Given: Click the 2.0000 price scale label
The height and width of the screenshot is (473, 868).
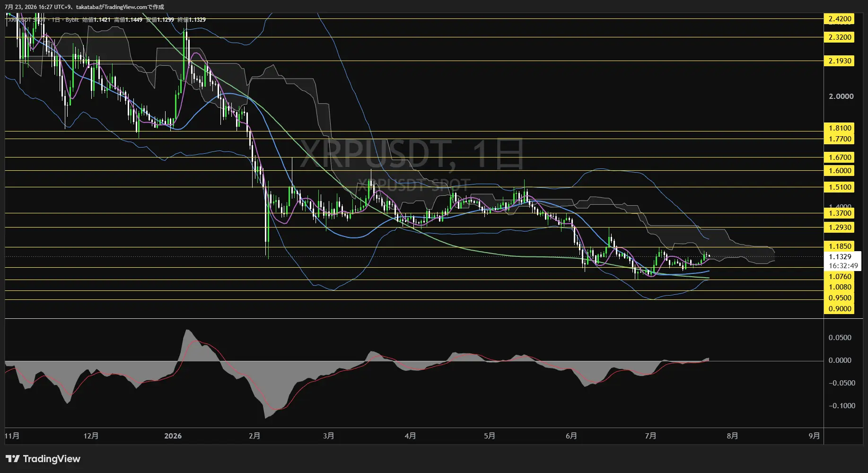Looking at the screenshot, I should pos(841,96).
